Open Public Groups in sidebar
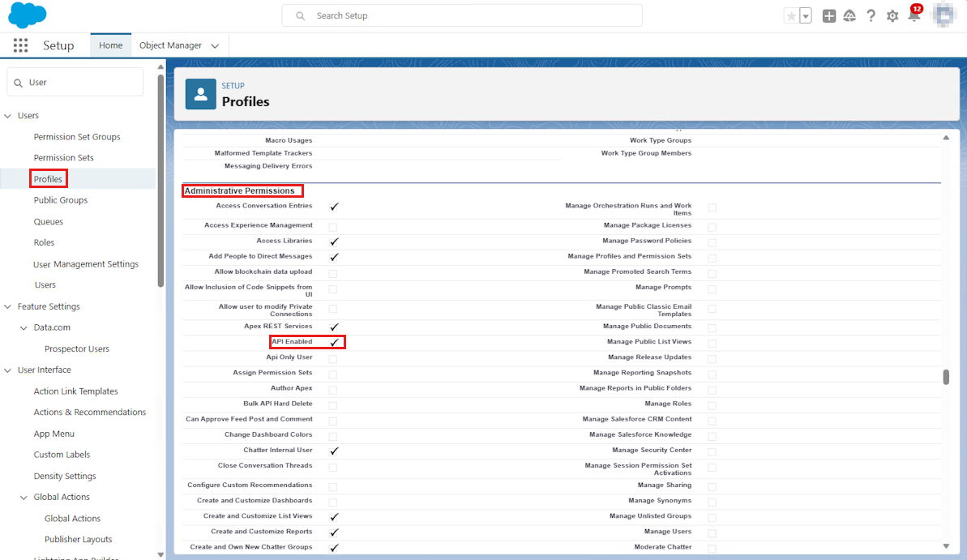This screenshot has height=560, width=967. 61,200
